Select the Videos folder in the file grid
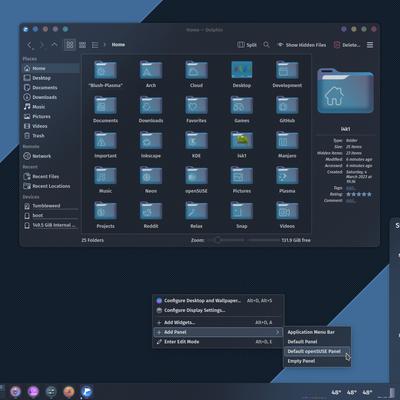 point(287,211)
